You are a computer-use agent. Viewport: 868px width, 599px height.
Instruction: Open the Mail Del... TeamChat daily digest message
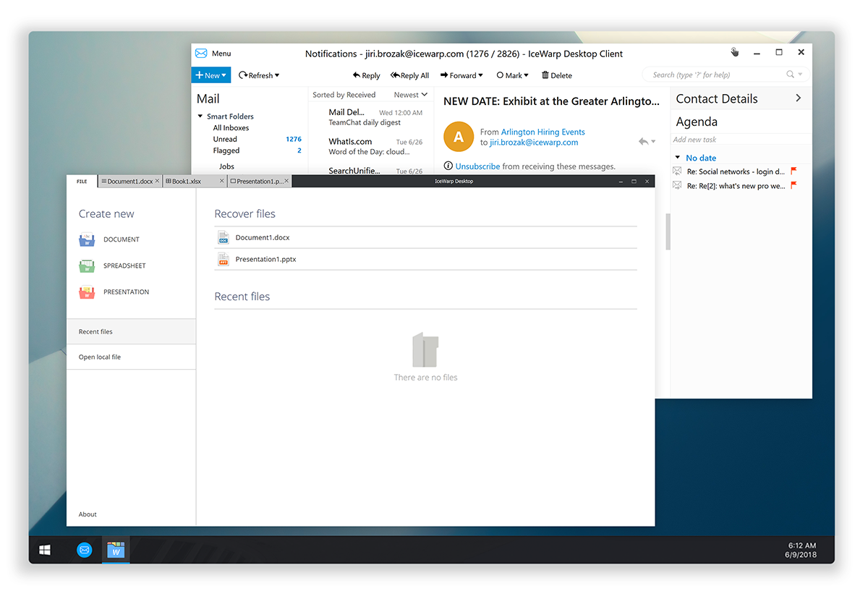pos(371,117)
